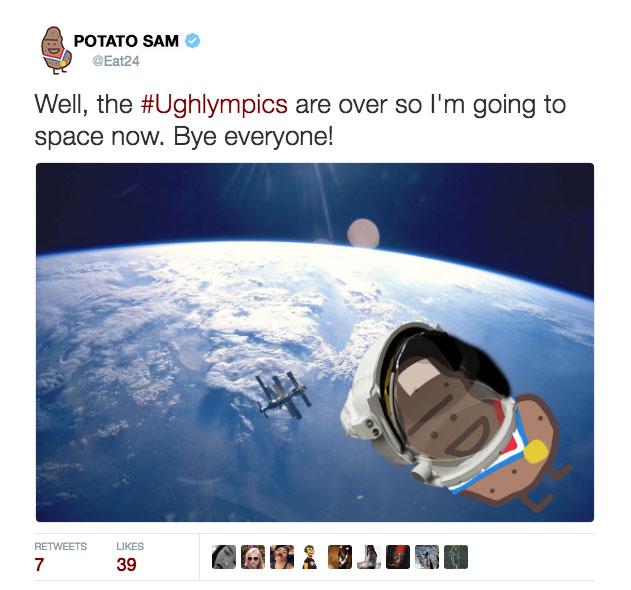Click the tweet text about space
This screenshot has height=590, width=631.
pyautogui.click(x=300, y=120)
